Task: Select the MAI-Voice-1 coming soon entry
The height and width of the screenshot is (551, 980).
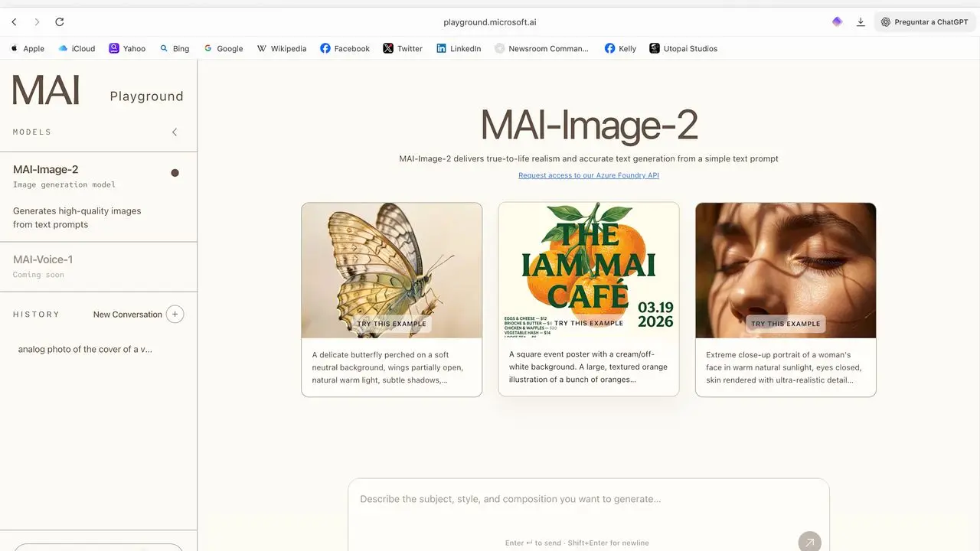Action: pos(98,266)
